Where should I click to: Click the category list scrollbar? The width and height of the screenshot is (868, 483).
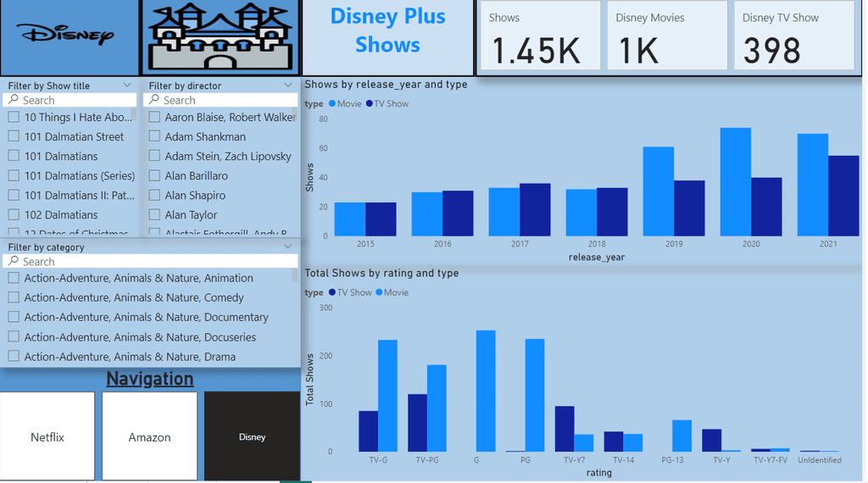(294, 275)
